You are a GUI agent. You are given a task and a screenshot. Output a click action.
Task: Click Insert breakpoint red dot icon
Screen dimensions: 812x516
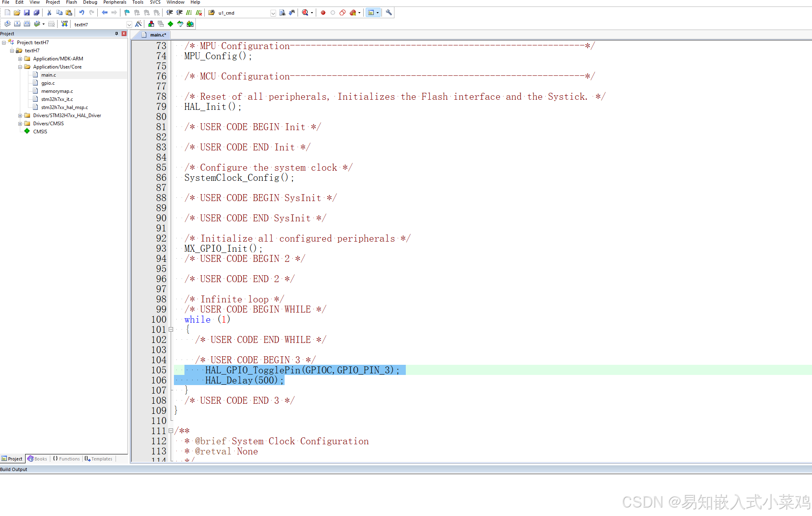[323, 13]
